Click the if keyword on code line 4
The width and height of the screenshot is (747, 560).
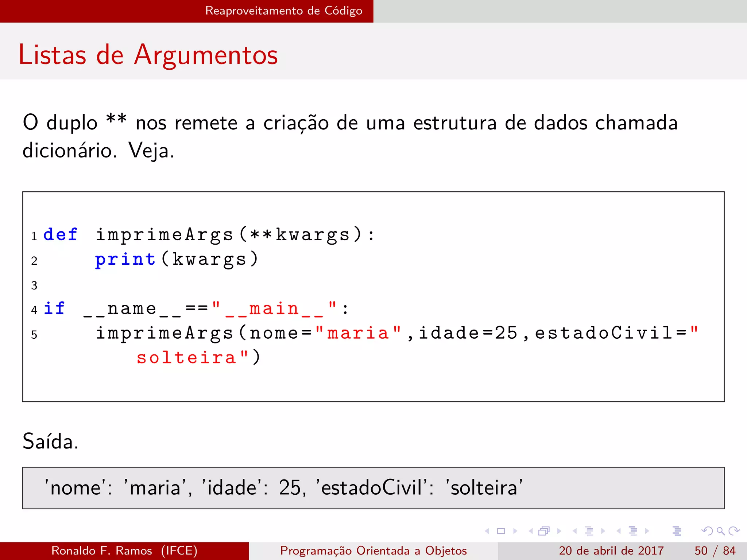(x=54, y=308)
